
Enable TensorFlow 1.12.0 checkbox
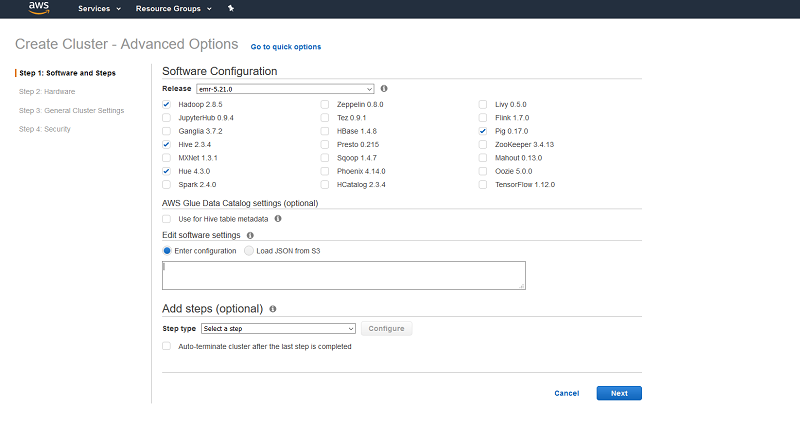coord(483,184)
